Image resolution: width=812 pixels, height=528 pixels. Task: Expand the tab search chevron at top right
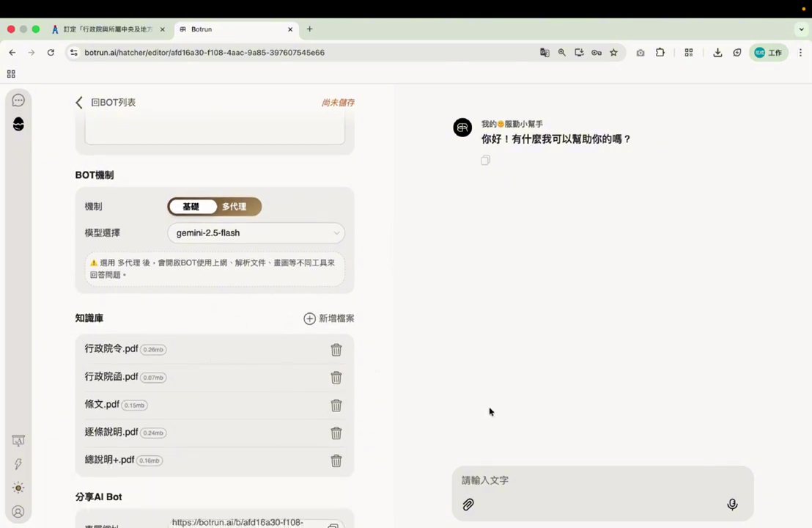801,29
